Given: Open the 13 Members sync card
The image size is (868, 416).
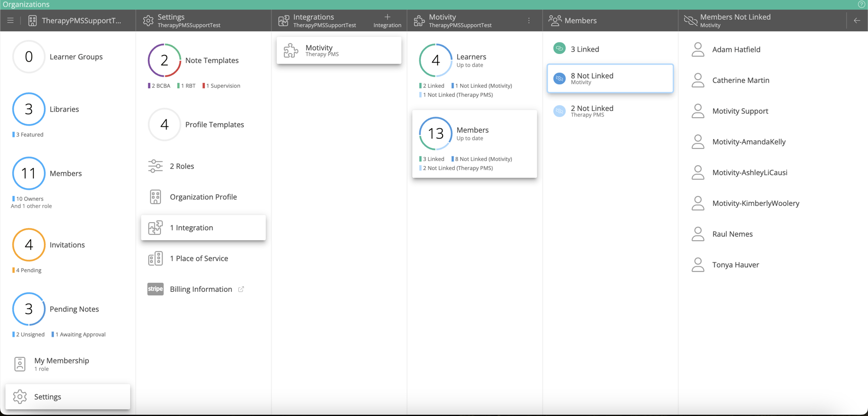Looking at the screenshot, I should point(474,144).
